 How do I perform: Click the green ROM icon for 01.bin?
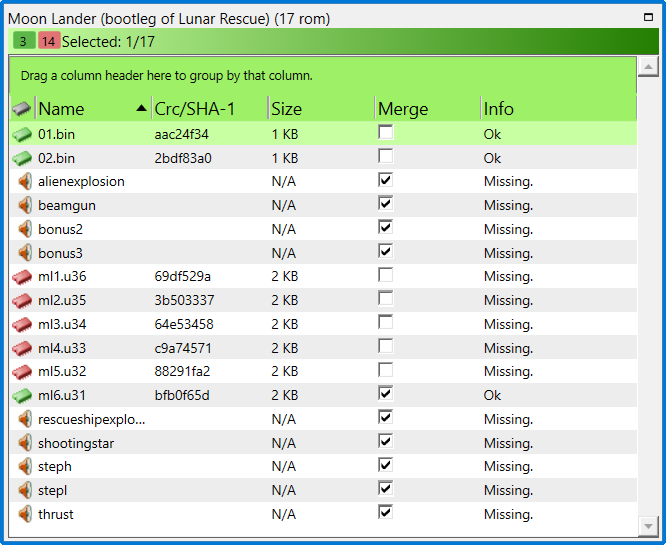22,134
